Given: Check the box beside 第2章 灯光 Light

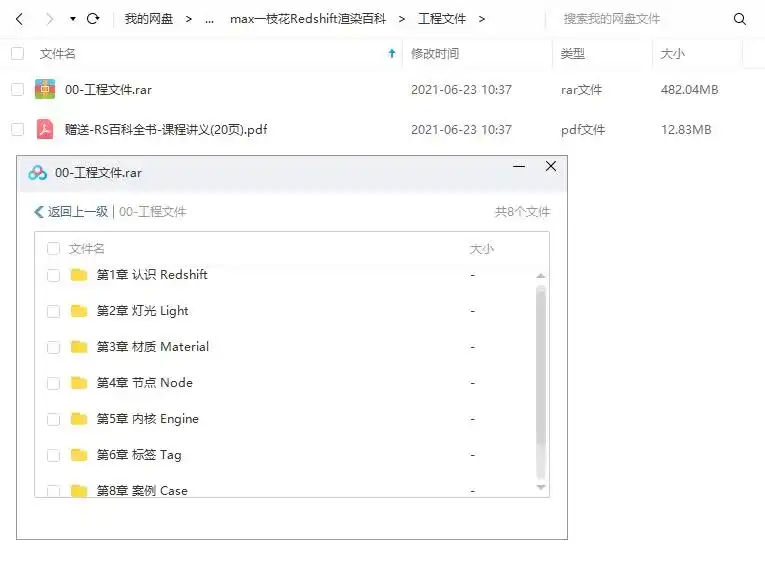Looking at the screenshot, I should 54,311.
